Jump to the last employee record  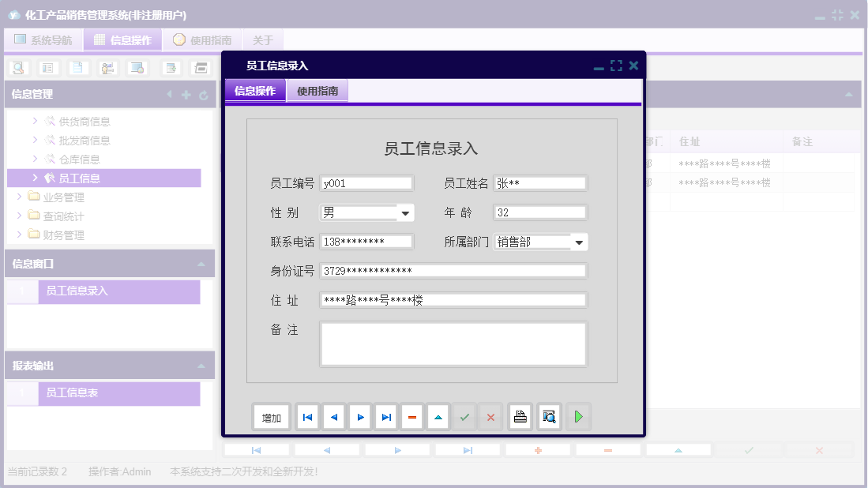(385, 416)
